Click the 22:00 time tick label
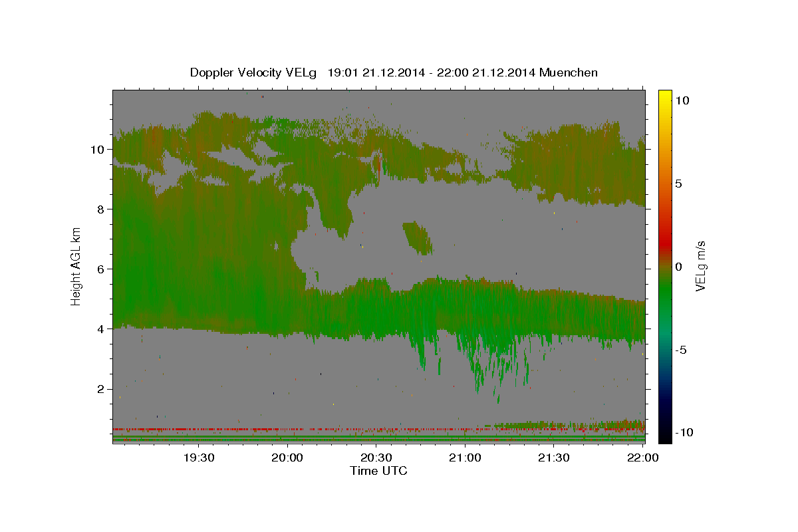798x532 pixels. (642, 458)
